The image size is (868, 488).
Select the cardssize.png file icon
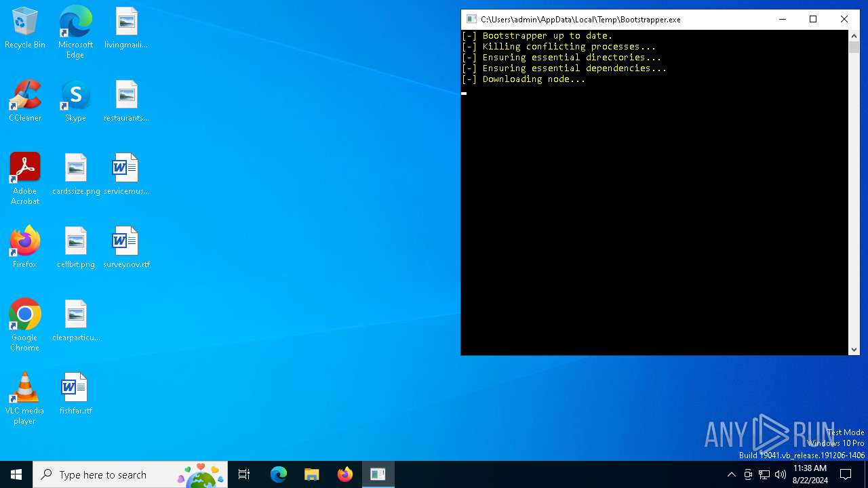tap(76, 175)
